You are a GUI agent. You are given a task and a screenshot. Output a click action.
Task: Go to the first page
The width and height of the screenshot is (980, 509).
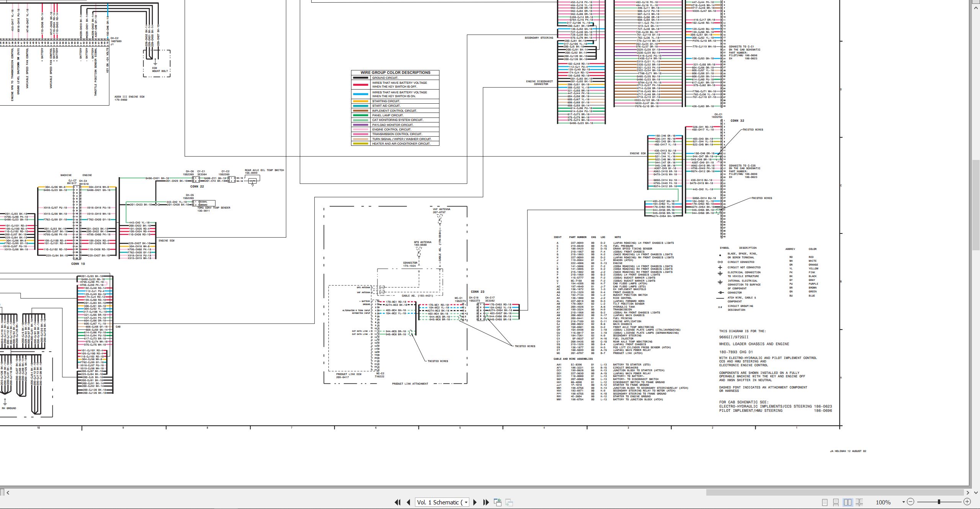(397, 502)
